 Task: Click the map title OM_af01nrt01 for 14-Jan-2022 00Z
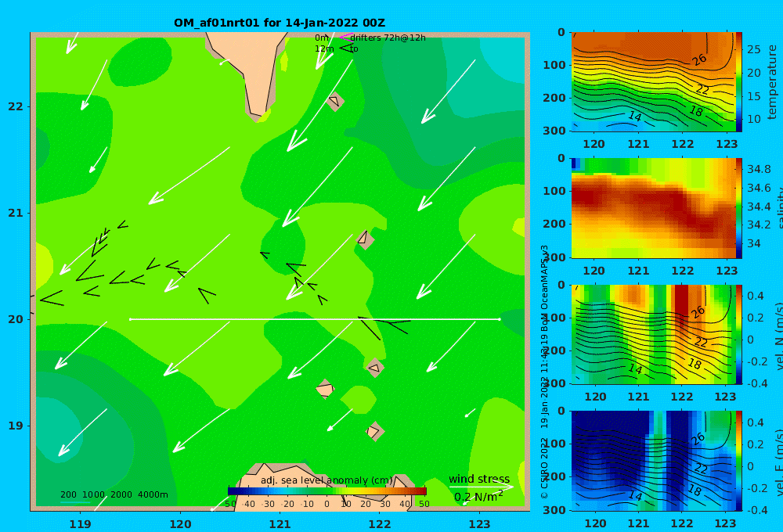pyautogui.click(x=280, y=23)
